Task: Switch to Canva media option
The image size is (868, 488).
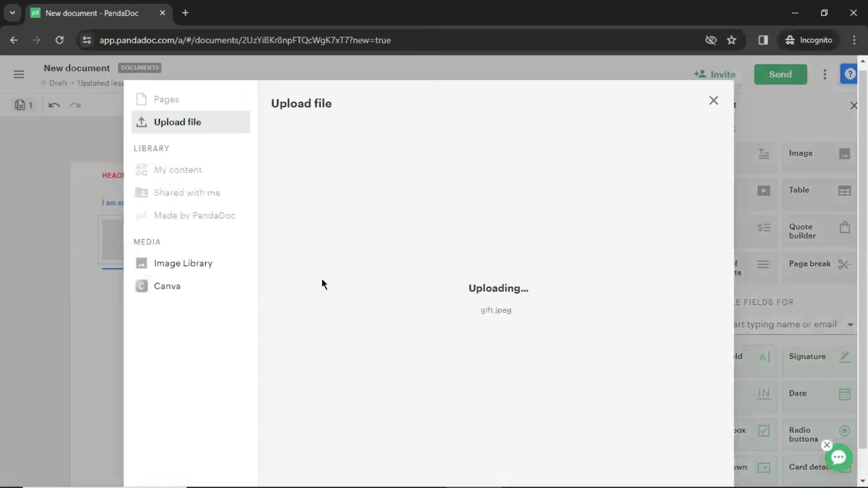Action: [167, 286]
